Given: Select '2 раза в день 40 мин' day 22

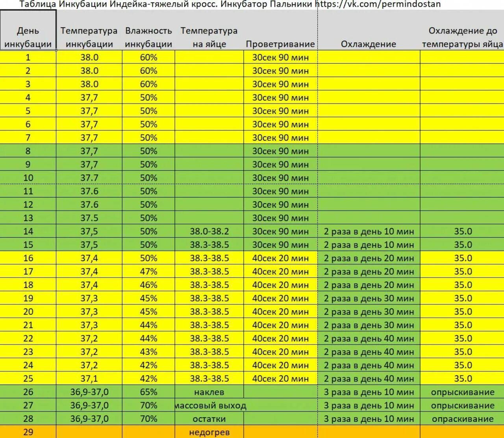Looking at the screenshot, I should pyautogui.click(x=369, y=338).
